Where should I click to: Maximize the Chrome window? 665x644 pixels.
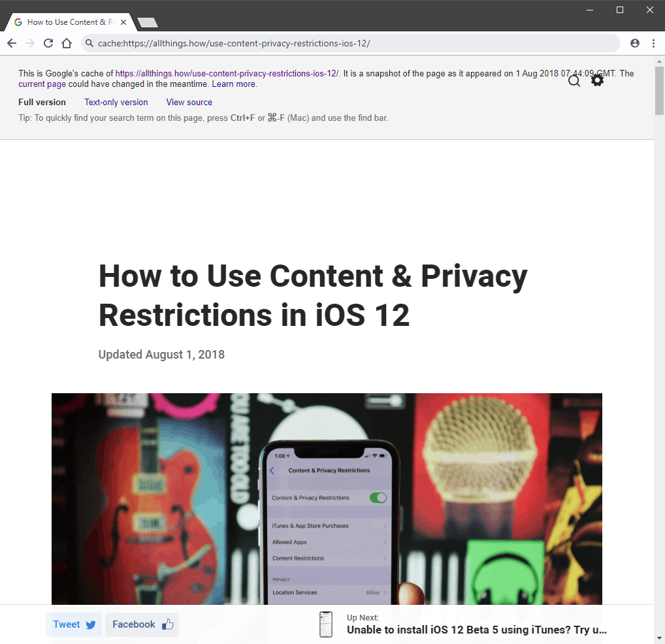coord(620,10)
